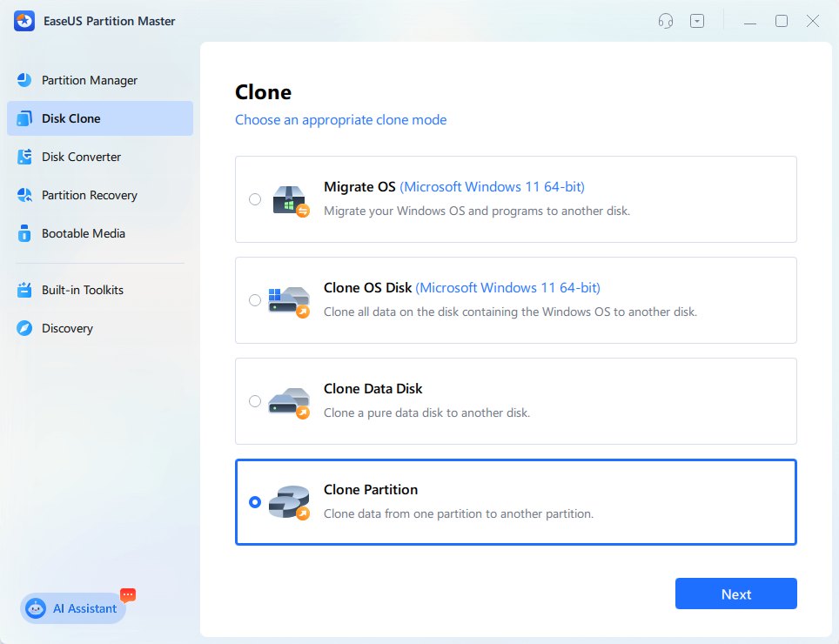Click the Clone Partition title
Screen dimensions: 839x644
tap(371, 490)
